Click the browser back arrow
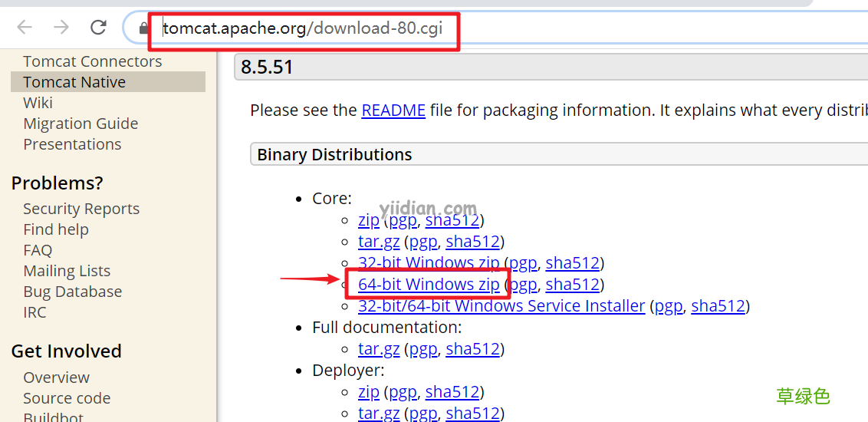The width and height of the screenshot is (868, 422). point(25,28)
